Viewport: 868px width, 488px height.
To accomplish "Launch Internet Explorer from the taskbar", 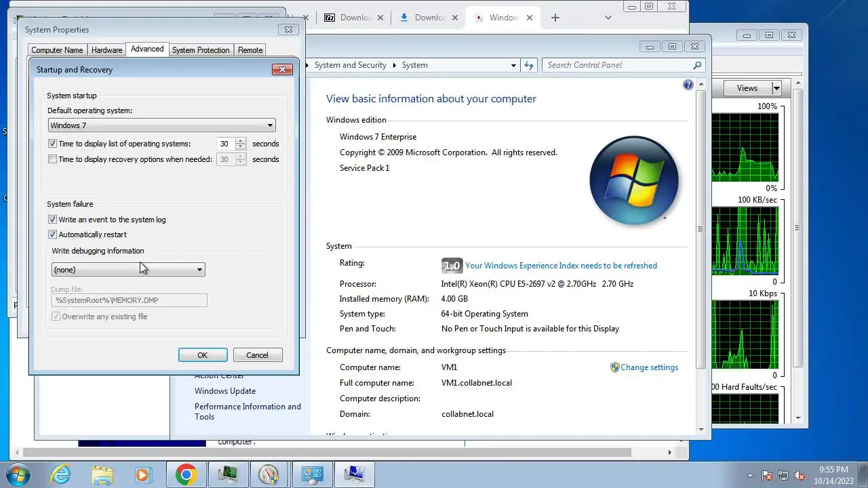I will pyautogui.click(x=60, y=474).
